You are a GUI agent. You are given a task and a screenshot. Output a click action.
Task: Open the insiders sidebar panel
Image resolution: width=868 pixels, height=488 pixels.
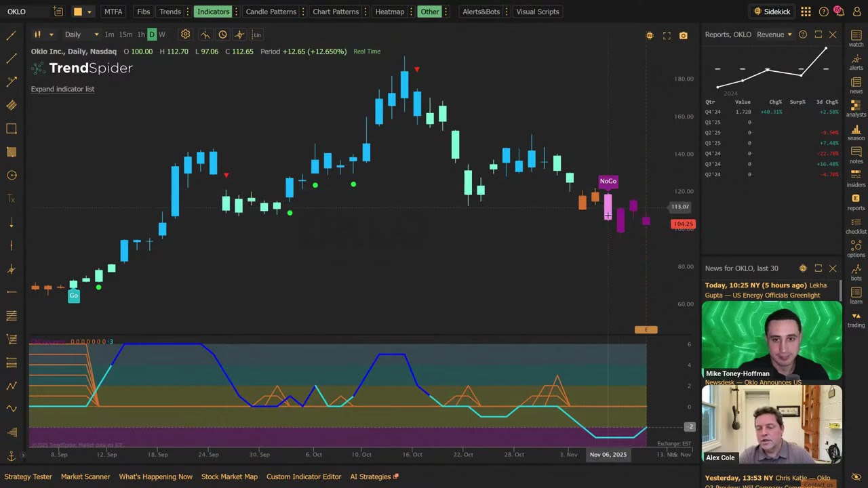pyautogui.click(x=856, y=178)
